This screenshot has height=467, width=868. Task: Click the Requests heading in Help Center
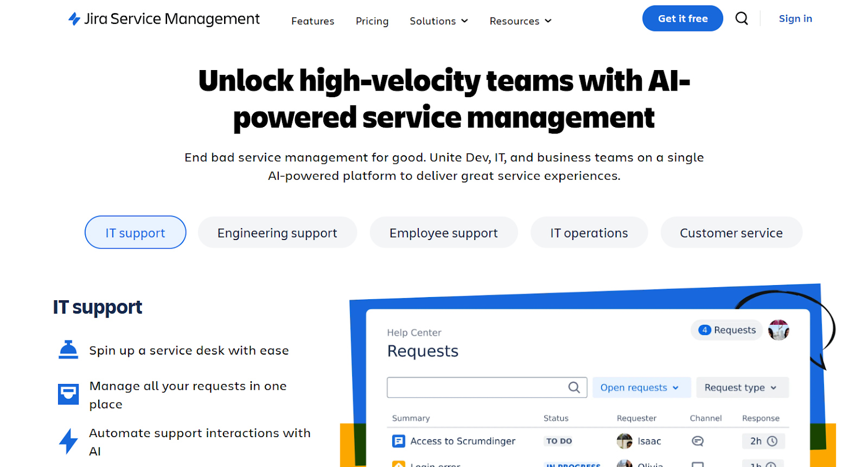[423, 351]
